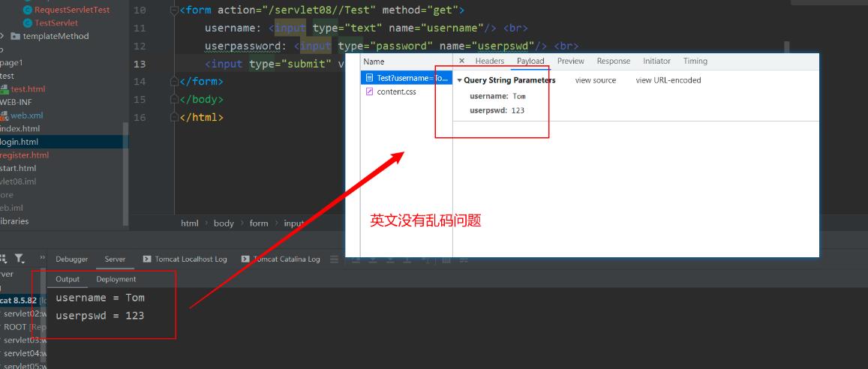The image size is (868, 369).
Task: Close the DevTools request details panel
Action: click(x=461, y=61)
